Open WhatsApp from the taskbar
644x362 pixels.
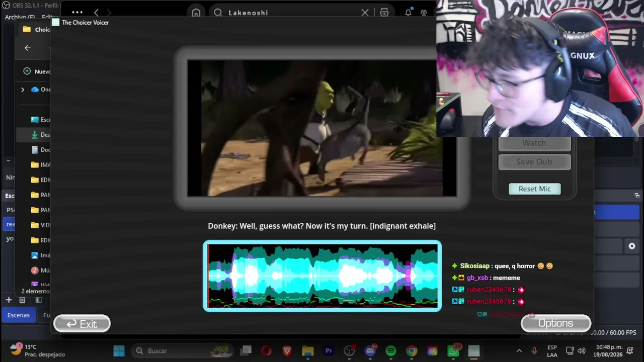(453, 351)
